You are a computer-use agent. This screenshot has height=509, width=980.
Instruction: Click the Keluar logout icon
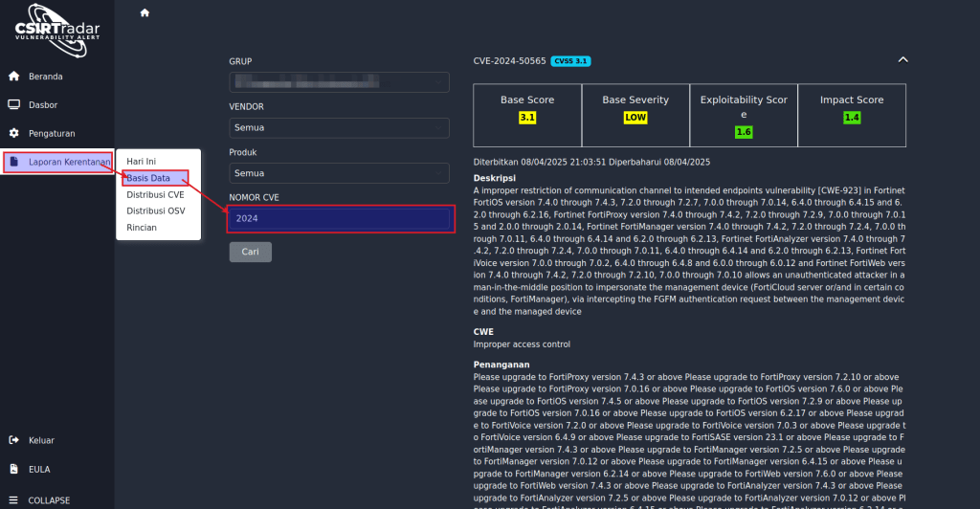click(x=13, y=440)
